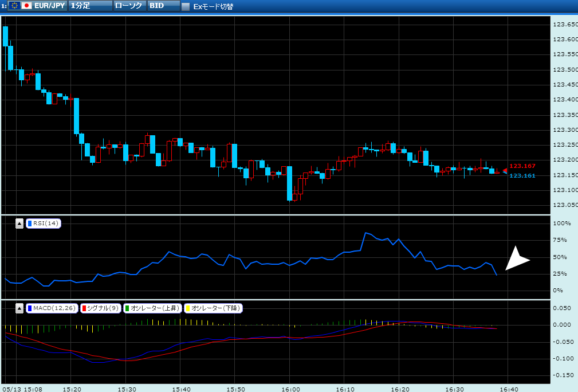Screen dimensions: 578x392
Task: Click the EU flag icon
Action: point(14,6)
